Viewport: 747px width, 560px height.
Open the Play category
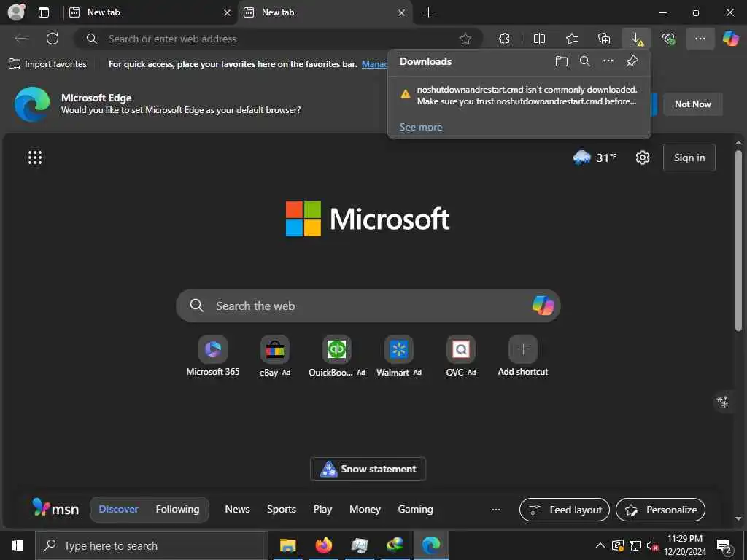[x=322, y=509]
